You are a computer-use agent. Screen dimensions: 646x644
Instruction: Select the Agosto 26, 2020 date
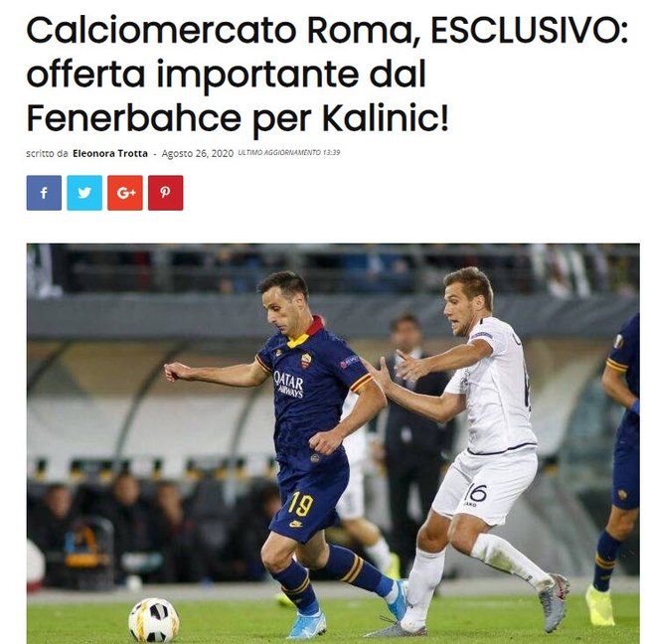coord(198,154)
